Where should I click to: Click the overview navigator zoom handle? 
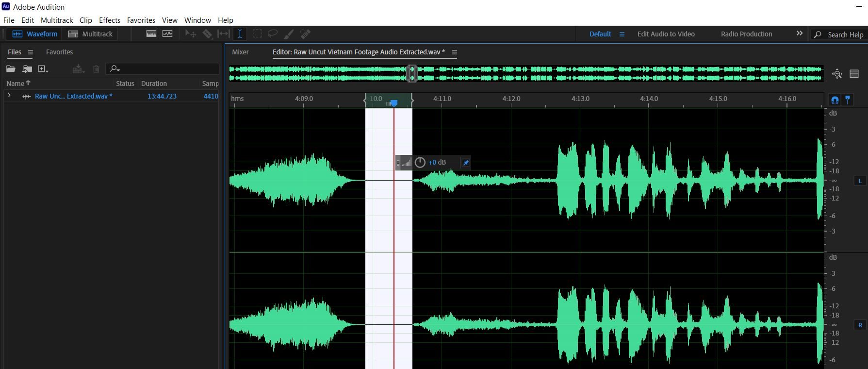click(412, 74)
